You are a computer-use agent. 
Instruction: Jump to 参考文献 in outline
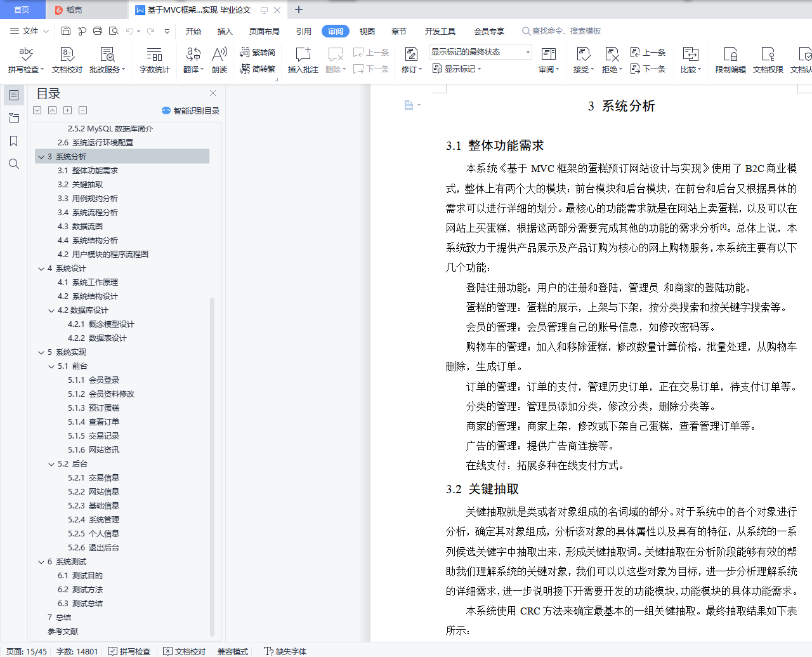pyautogui.click(x=63, y=632)
